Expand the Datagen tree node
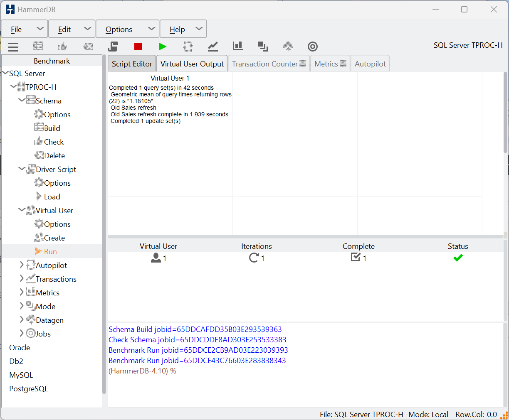The height and width of the screenshot is (420, 509). [x=22, y=319]
